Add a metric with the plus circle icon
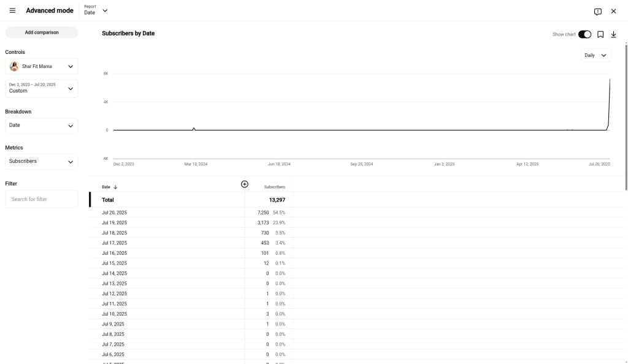628x364 pixels. pos(245,184)
